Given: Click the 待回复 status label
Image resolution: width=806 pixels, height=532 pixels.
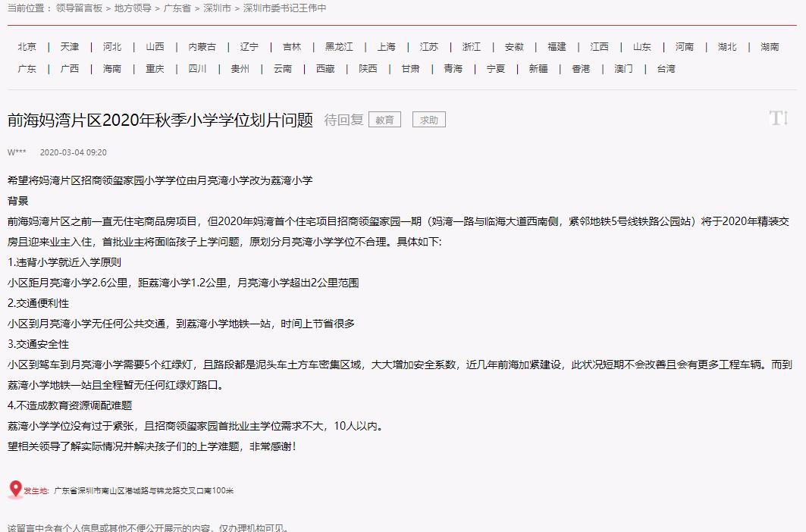Looking at the screenshot, I should click(x=344, y=119).
